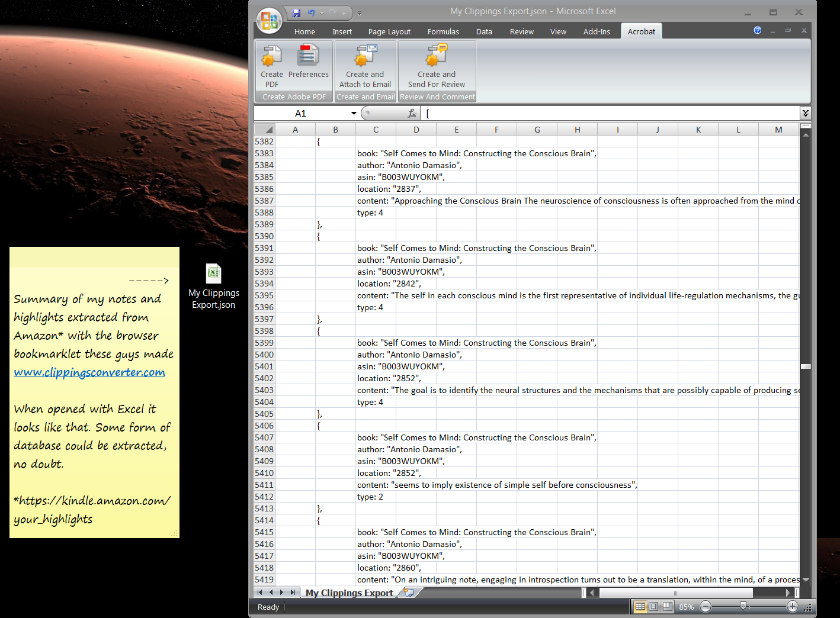Image resolution: width=840 pixels, height=618 pixels.
Task: Click the Insert Function fx button
Action: point(412,113)
